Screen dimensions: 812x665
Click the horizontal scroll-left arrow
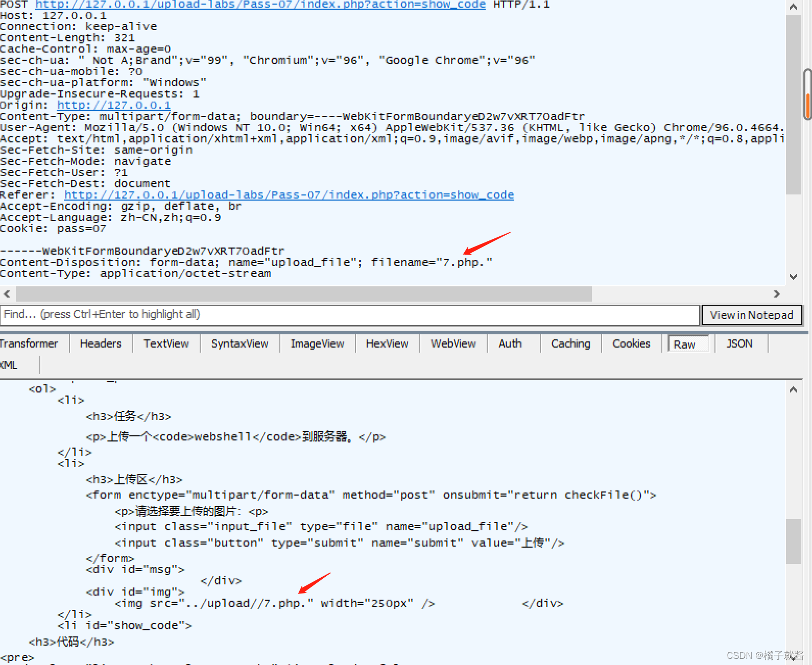point(7,294)
